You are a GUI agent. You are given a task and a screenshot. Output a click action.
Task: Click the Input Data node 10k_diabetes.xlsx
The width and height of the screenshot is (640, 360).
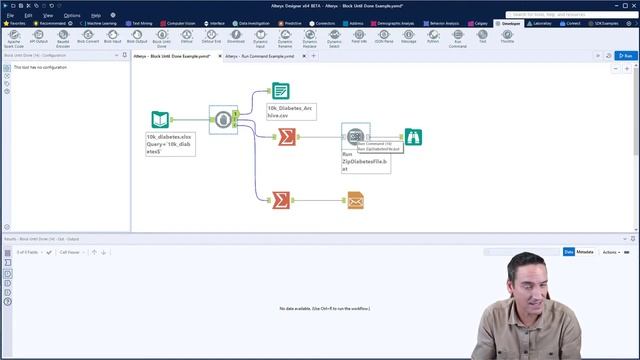point(160,120)
